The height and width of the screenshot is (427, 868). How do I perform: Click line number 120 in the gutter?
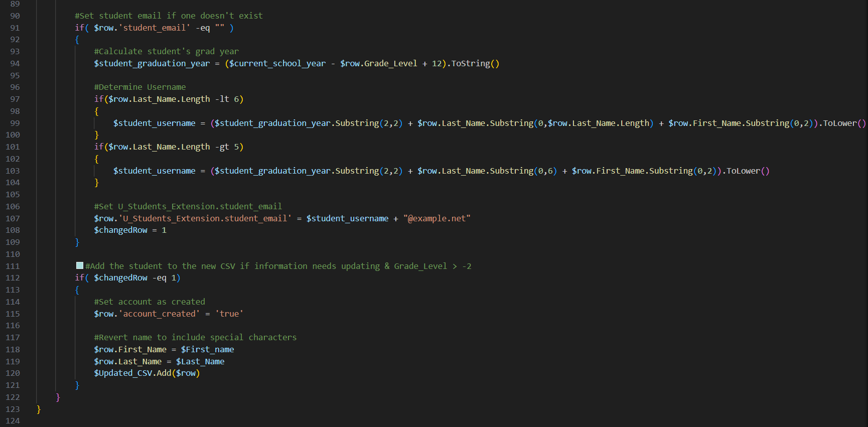13,373
